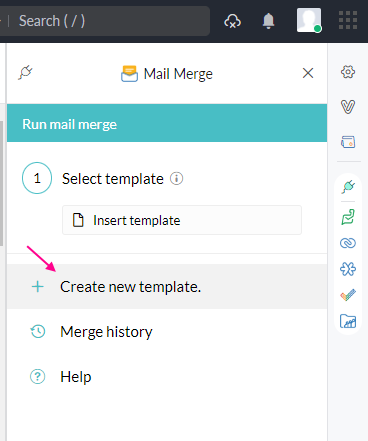The image size is (368, 441).
Task: Select the green plug add-on icon
Action: coord(348,187)
